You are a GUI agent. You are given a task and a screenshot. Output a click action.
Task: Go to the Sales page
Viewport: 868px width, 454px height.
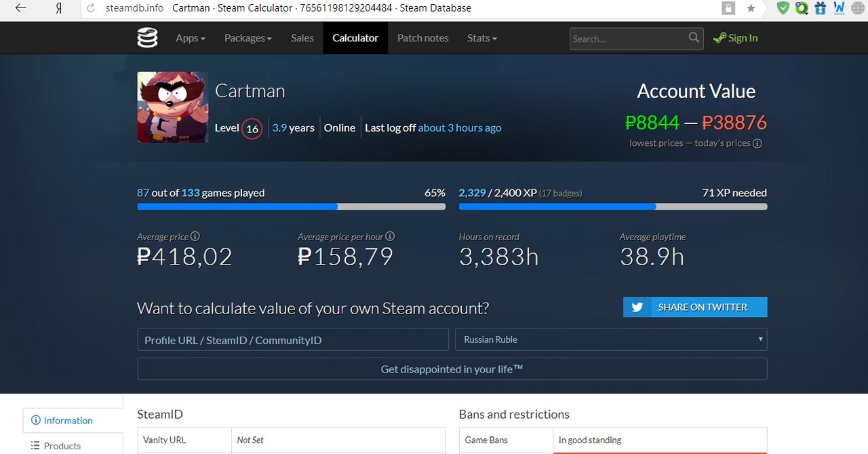coord(302,38)
